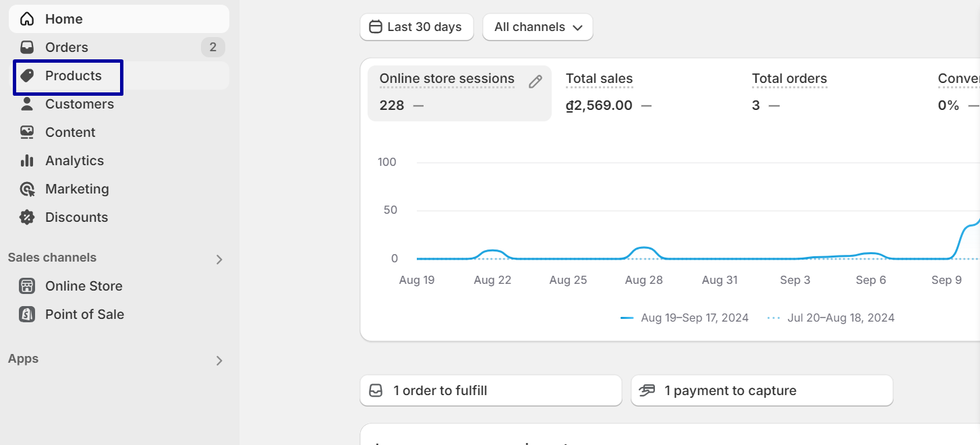Screen dimensions: 980x445
Task: Open the Point of Sale channel
Action: [119, 314]
